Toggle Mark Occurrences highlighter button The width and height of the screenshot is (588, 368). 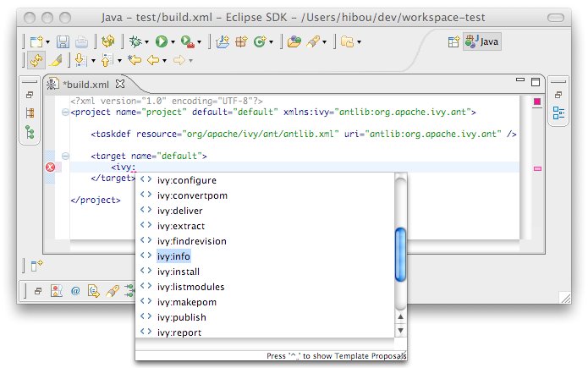[x=54, y=60]
